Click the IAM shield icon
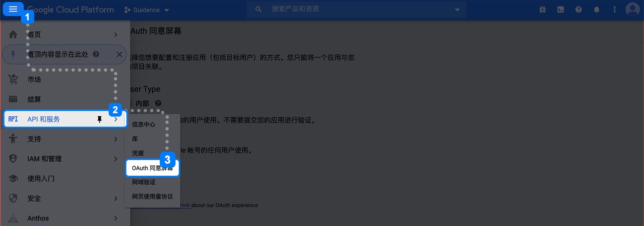 tap(13, 158)
